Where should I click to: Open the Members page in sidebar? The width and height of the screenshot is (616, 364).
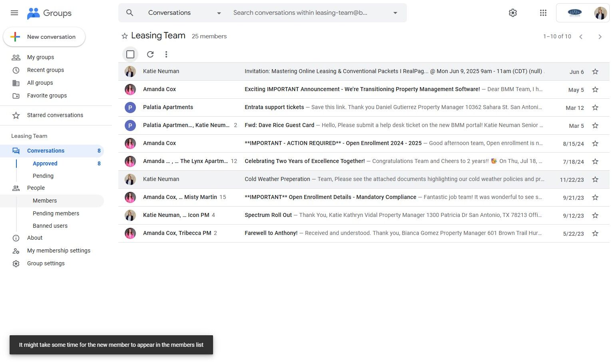click(x=45, y=201)
